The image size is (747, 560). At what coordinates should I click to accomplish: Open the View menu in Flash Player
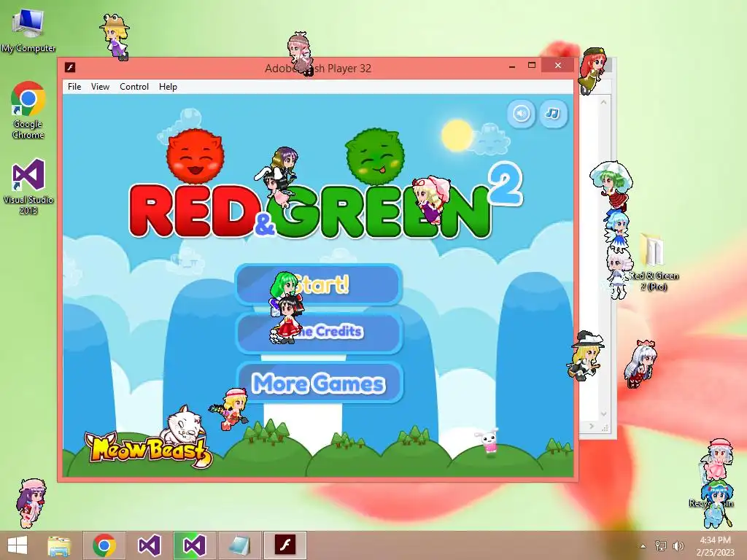click(x=100, y=87)
